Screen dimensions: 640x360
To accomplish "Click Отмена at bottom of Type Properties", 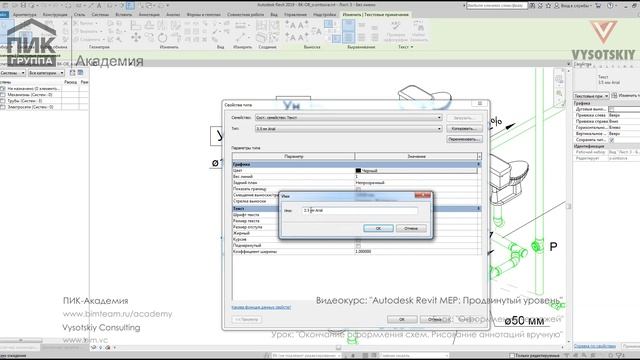I will pyautogui.click(x=435, y=319).
